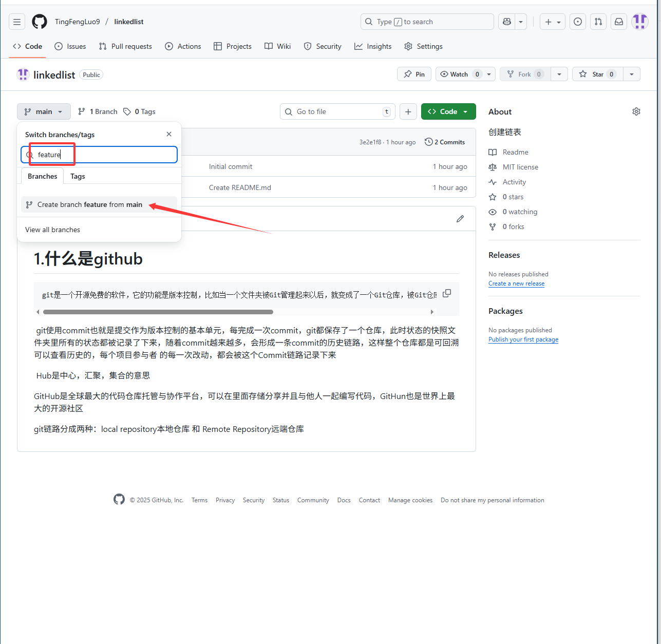Image resolution: width=661 pixels, height=644 pixels.
Task: Click the GitHub logo home icon
Action: [x=40, y=22]
